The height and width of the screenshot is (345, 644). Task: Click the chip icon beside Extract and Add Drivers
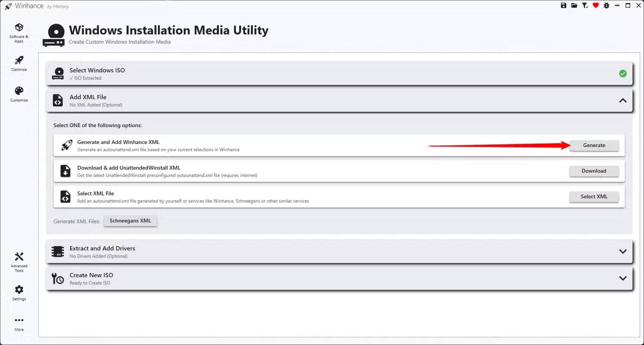[x=58, y=252]
